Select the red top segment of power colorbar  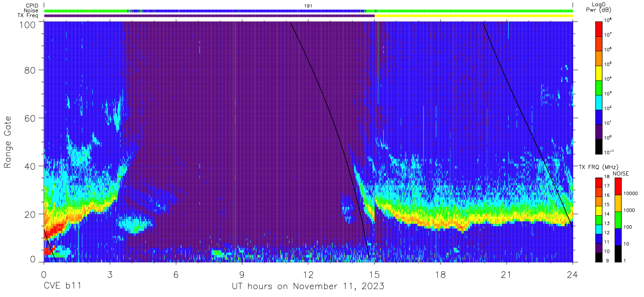click(x=599, y=29)
